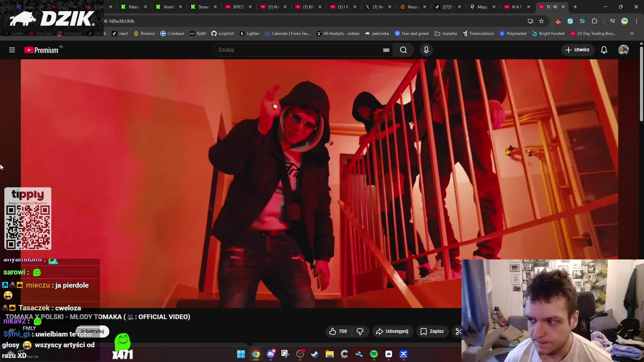Viewport: 644px width, 362px height.
Task: Open Steam from the taskbar
Action: [x=315, y=354]
